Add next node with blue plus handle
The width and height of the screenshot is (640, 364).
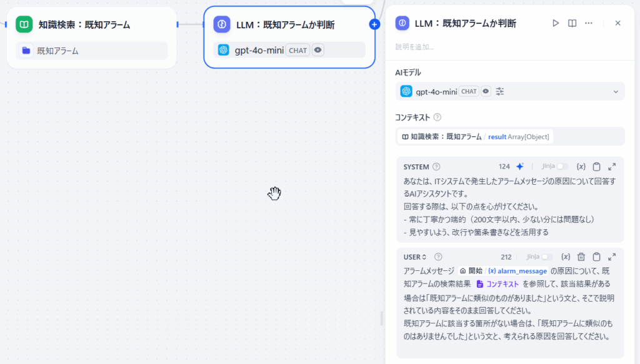pos(374,24)
